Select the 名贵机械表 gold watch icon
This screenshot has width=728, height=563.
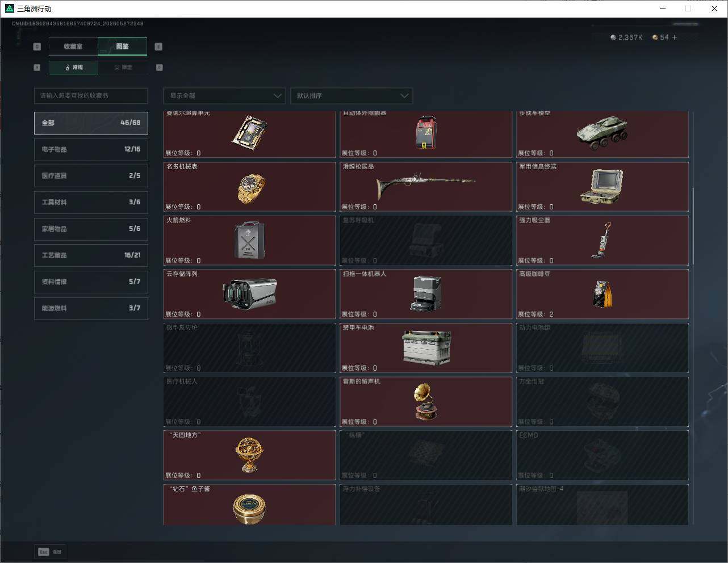[x=250, y=188]
